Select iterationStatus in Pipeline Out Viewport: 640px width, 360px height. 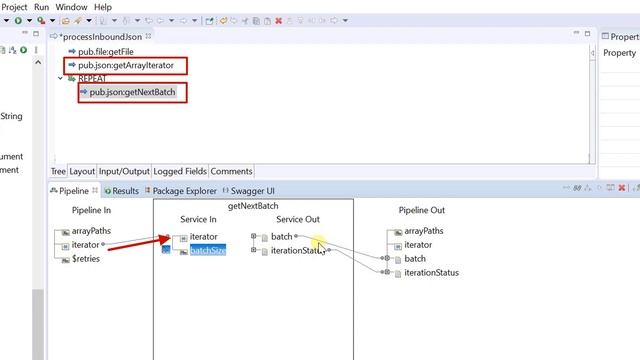[x=431, y=273]
